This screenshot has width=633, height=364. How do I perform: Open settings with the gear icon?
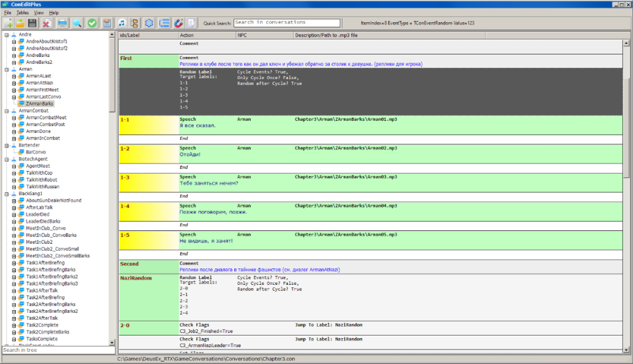(149, 23)
